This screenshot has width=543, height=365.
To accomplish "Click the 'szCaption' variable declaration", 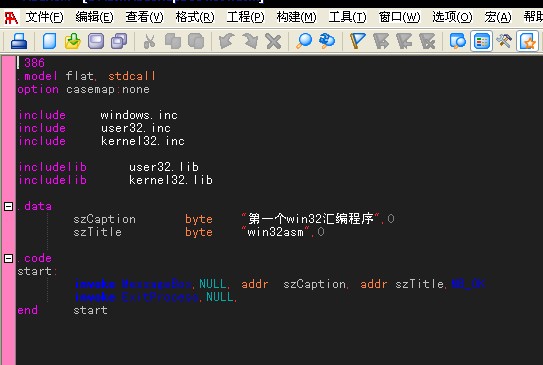I will (x=105, y=219).
